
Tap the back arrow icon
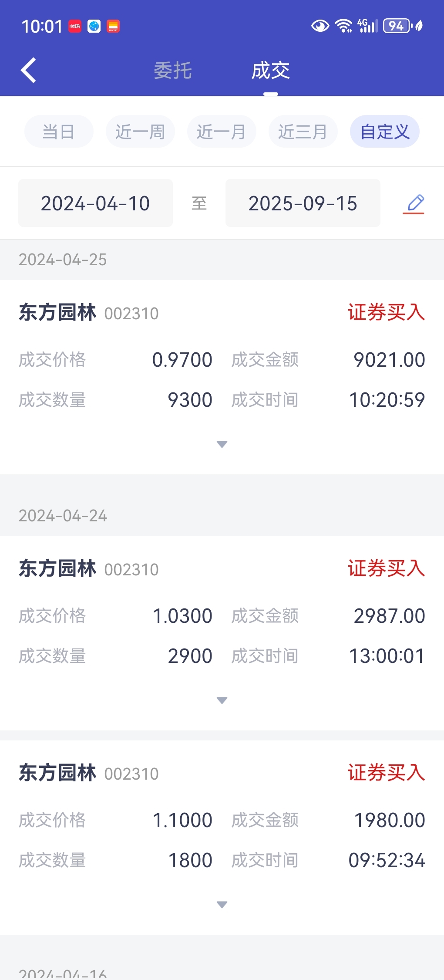(x=29, y=70)
